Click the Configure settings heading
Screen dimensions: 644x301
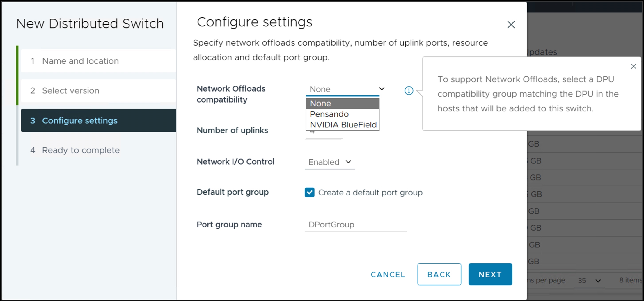(x=255, y=22)
